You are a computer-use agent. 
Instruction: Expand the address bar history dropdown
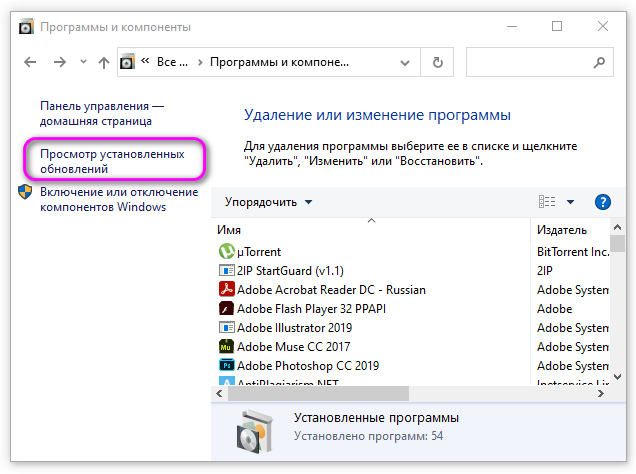[x=404, y=63]
